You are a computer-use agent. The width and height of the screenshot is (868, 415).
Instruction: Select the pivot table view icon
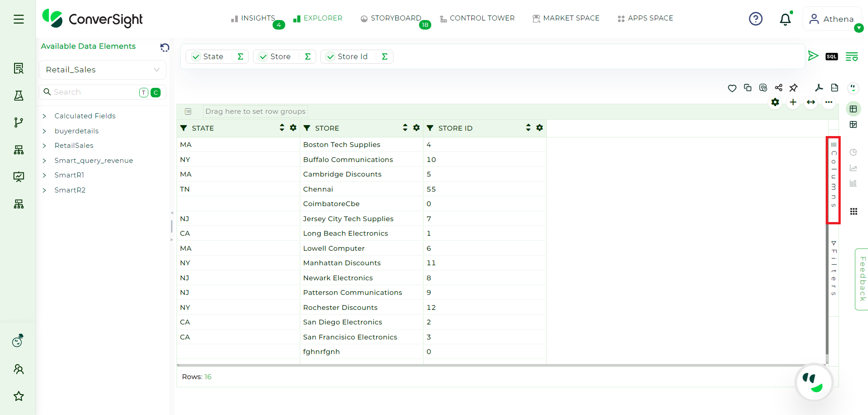click(853, 125)
